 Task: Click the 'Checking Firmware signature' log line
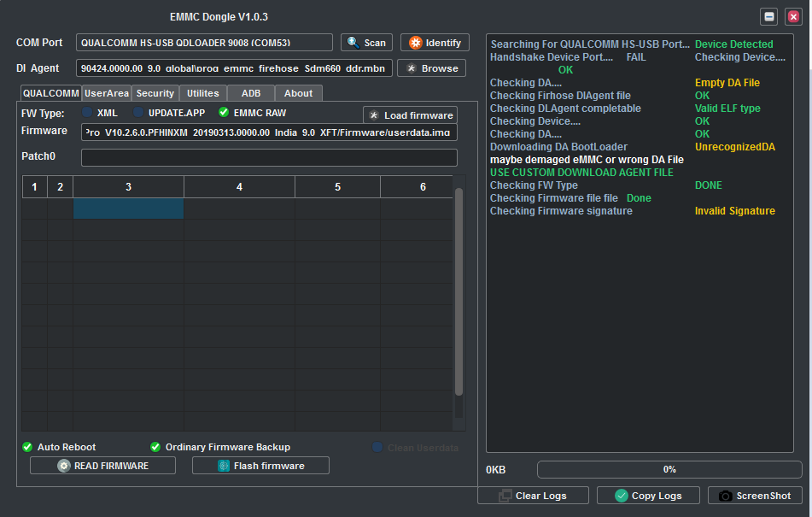click(x=561, y=211)
